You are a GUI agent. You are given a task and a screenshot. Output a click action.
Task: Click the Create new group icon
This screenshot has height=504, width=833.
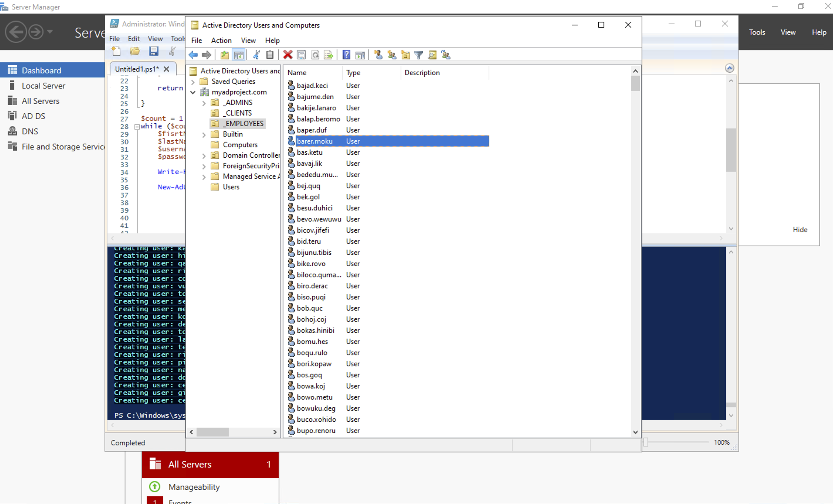[392, 55]
